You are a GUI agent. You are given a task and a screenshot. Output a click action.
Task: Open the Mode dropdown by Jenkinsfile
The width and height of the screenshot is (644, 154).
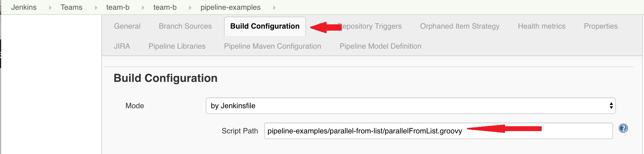411,106
